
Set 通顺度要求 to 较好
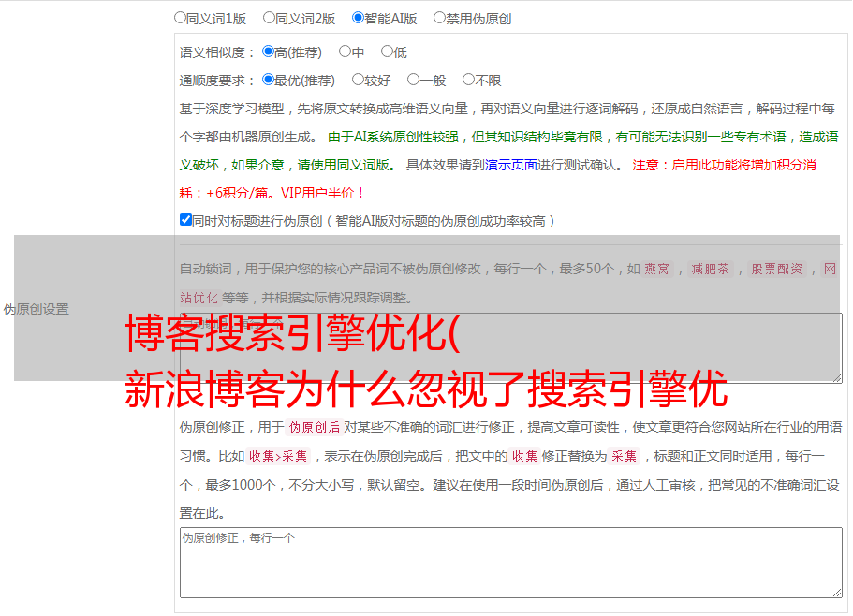point(358,80)
